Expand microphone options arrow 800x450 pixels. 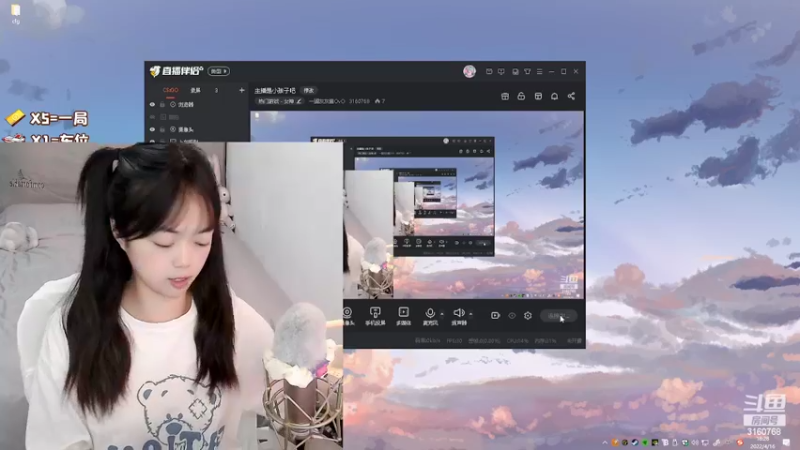click(442, 314)
